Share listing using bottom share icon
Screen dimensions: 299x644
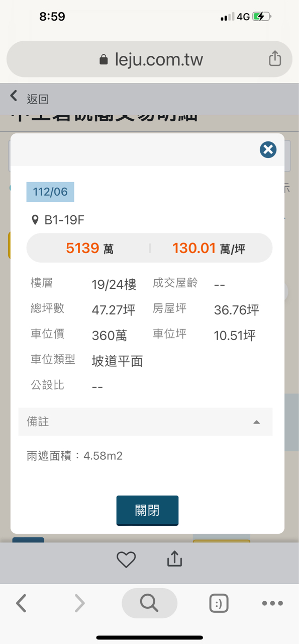point(174,558)
